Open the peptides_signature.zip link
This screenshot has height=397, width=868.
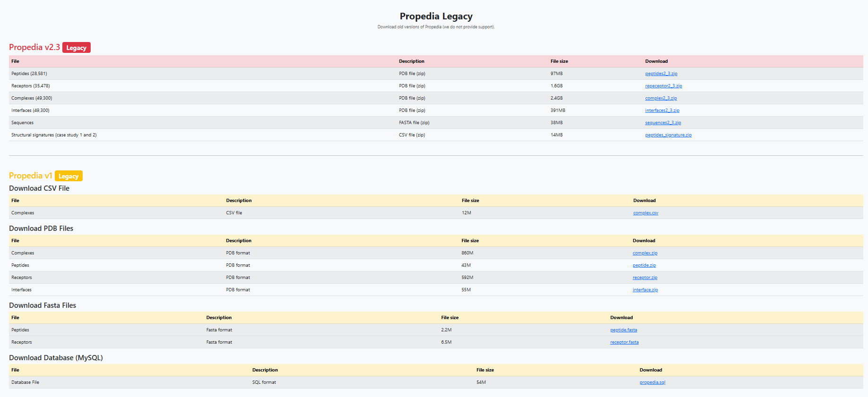(x=668, y=135)
